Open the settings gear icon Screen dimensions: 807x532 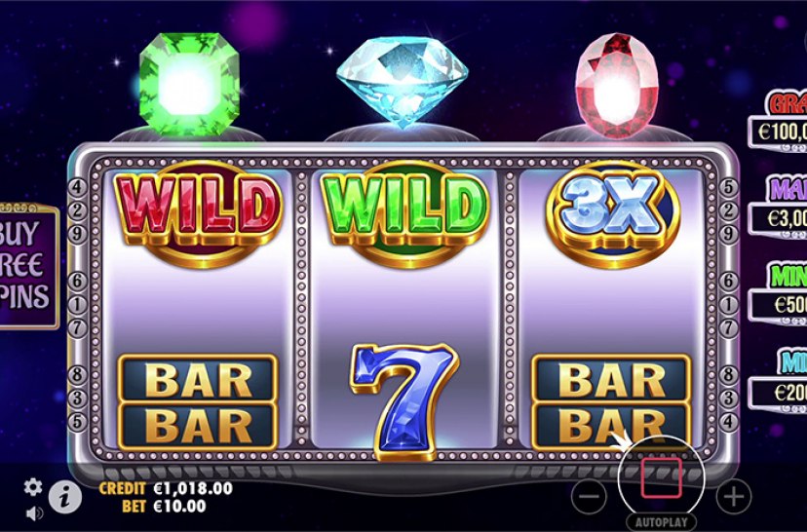(33, 487)
